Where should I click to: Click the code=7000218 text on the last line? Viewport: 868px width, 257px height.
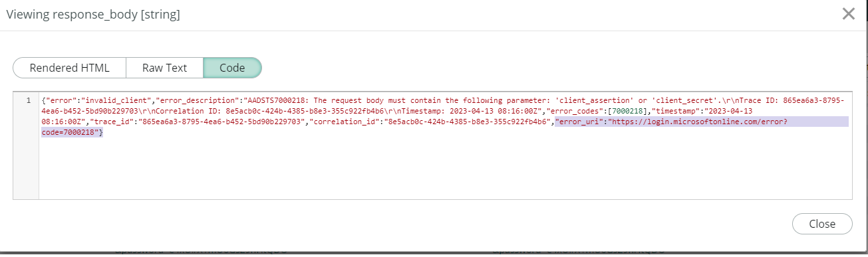[70, 133]
